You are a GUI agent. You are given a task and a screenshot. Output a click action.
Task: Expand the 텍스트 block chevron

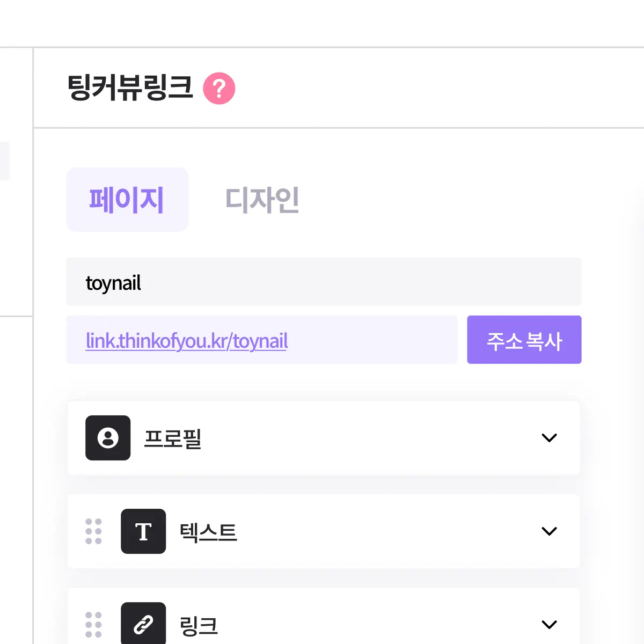click(549, 531)
